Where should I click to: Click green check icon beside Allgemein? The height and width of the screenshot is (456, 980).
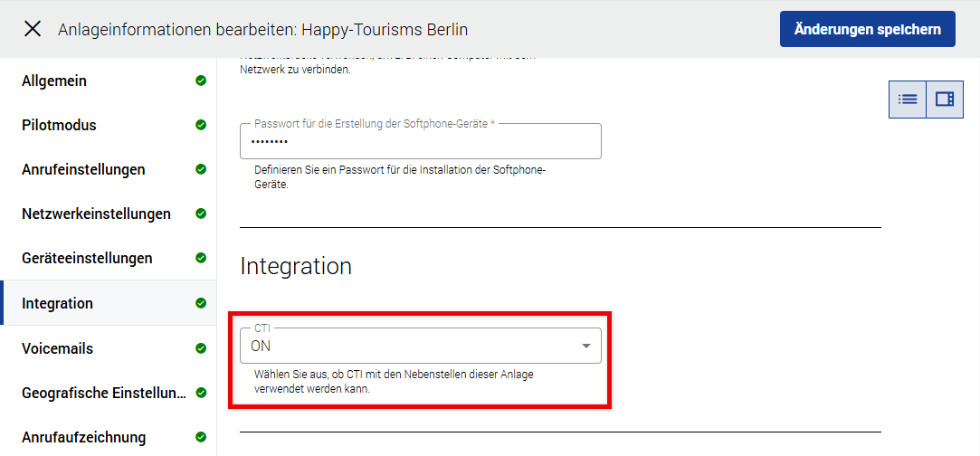[201, 81]
